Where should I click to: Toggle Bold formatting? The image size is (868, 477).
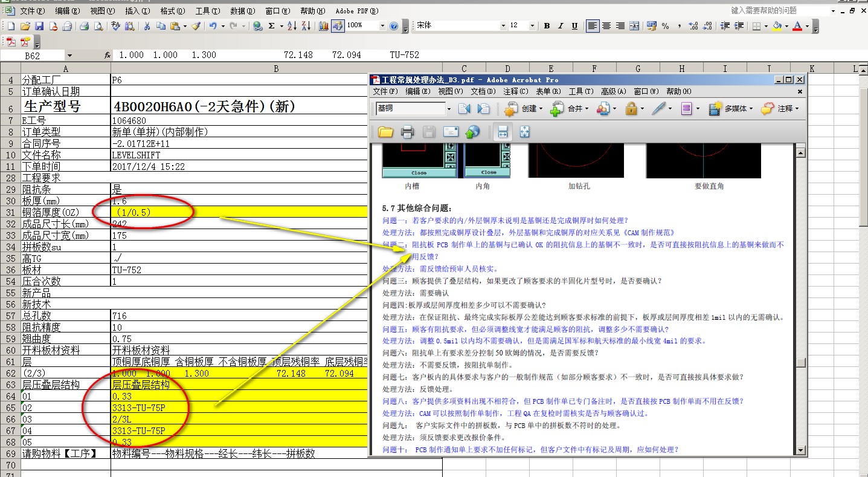click(547, 26)
